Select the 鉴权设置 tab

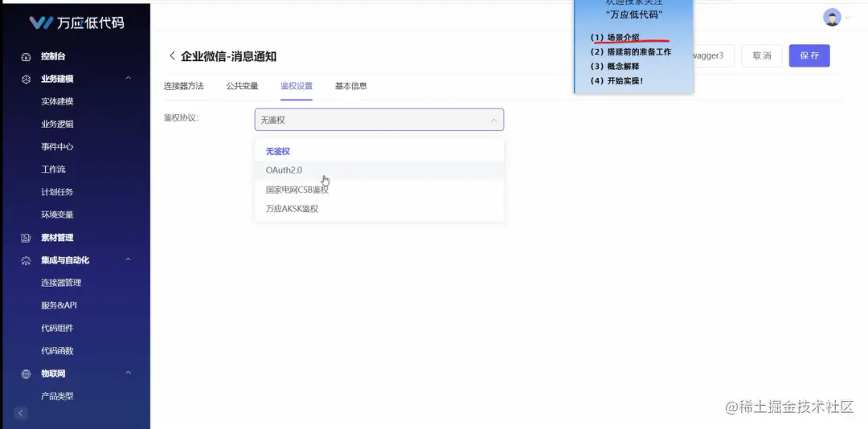pyautogui.click(x=297, y=86)
